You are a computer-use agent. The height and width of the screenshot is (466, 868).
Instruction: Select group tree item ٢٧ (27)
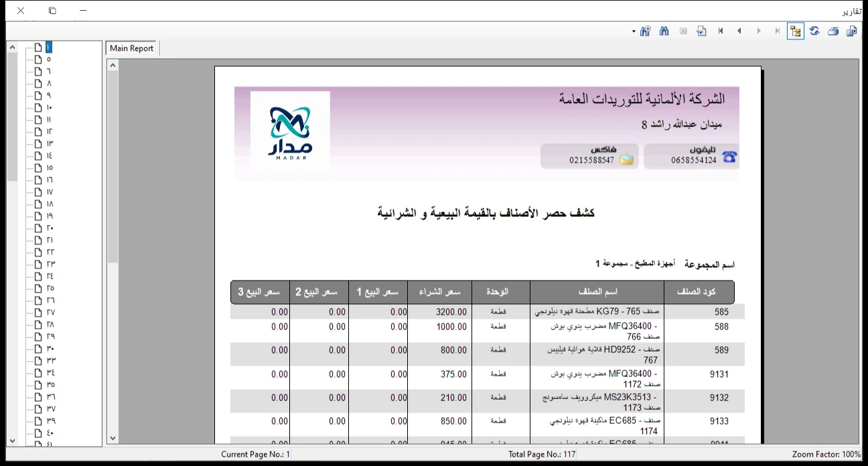coord(50,313)
